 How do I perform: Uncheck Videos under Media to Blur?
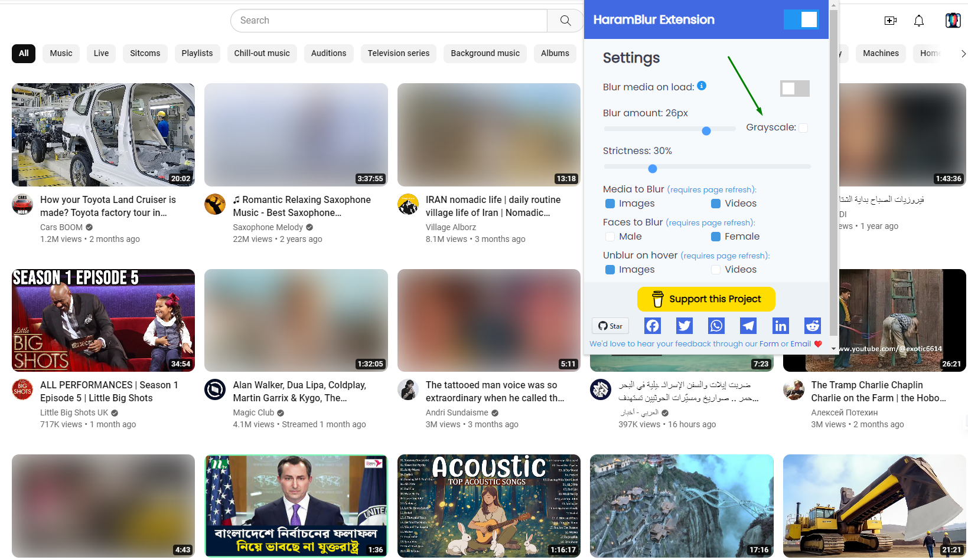tap(716, 204)
